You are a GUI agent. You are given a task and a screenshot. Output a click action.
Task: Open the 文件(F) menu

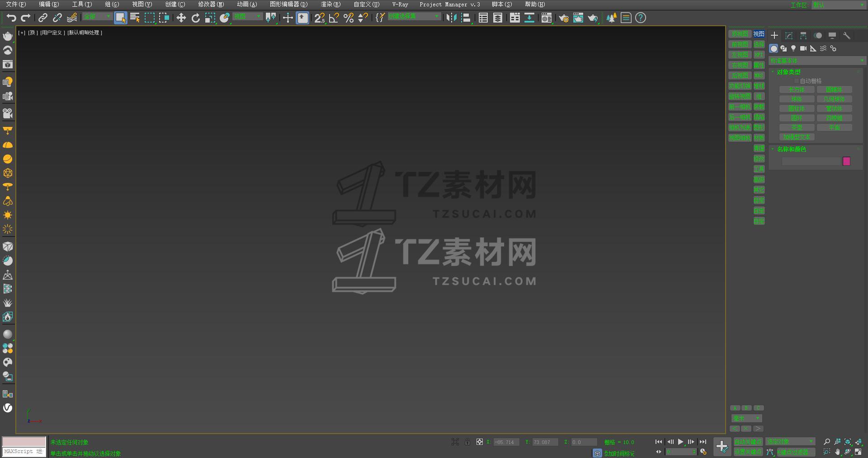click(x=16, y=5)
